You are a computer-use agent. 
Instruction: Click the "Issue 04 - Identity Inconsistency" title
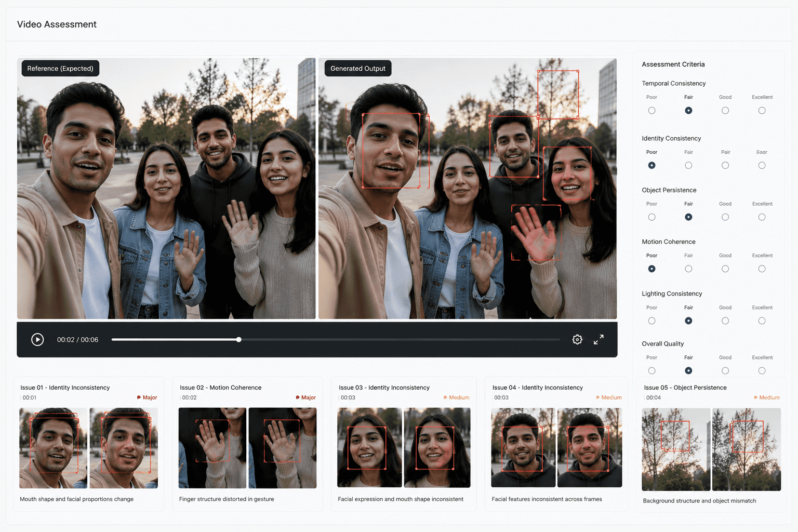538,388
